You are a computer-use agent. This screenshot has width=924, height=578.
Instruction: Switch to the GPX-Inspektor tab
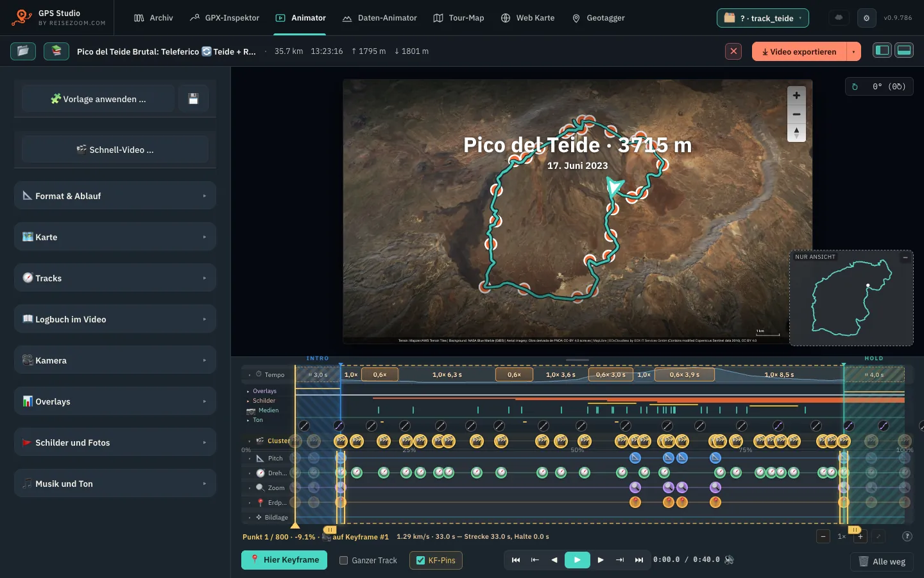(x=225, y=18)
